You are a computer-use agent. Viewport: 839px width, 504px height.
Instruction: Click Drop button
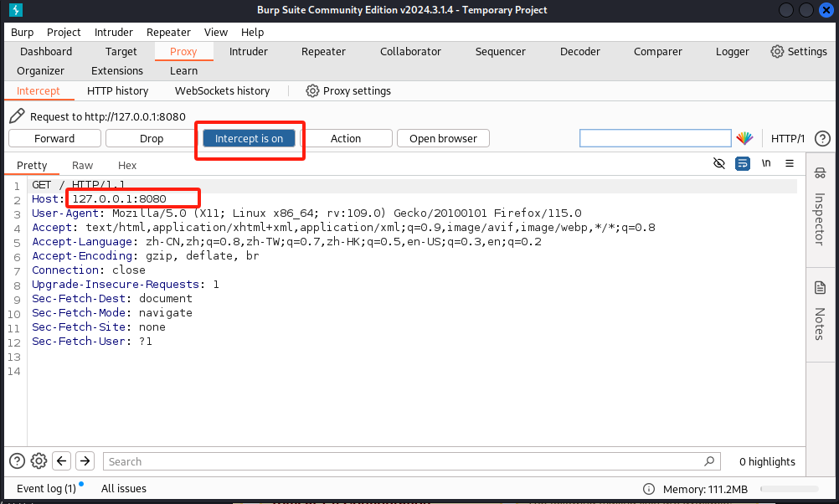pyautogui.click(x=152, y=139)
